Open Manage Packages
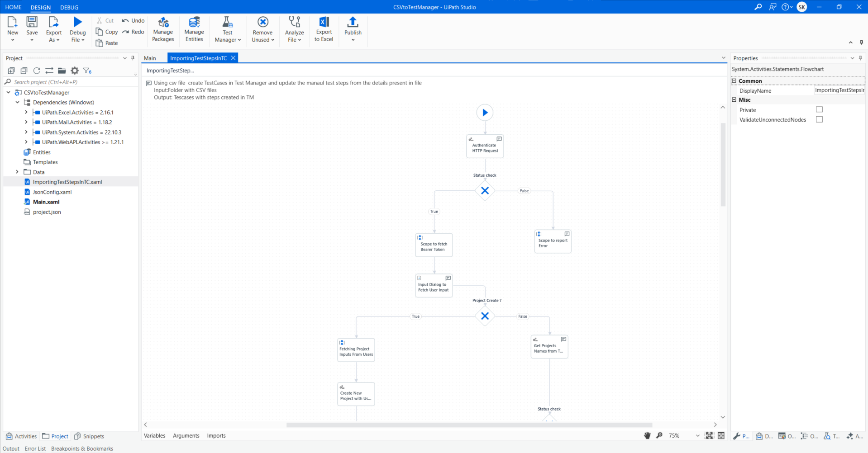This screenshot has height=453, width=868. [x=163, y=30]
